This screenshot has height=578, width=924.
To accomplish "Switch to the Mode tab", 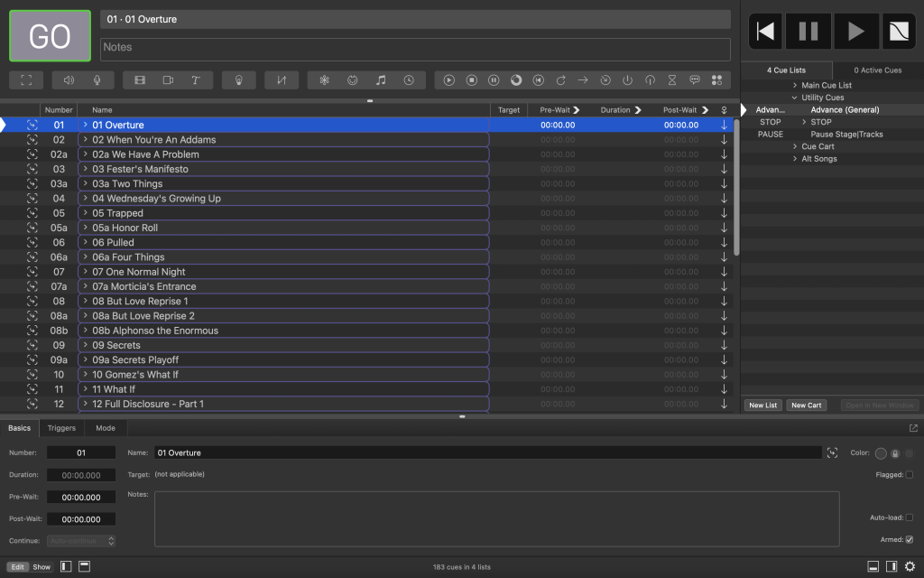I will 106,428.
